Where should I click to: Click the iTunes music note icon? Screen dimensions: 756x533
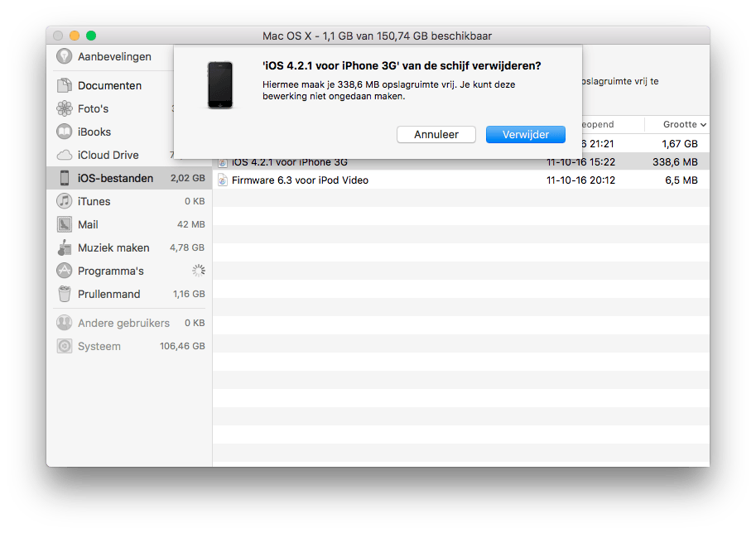pos(64,201)
